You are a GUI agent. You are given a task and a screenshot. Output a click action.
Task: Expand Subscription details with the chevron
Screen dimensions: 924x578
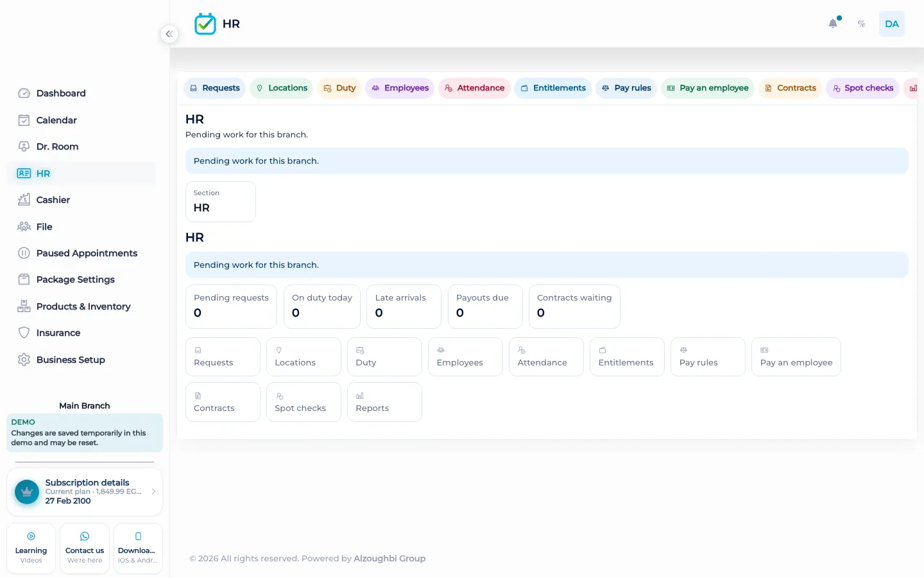click(x=153, y=491)
